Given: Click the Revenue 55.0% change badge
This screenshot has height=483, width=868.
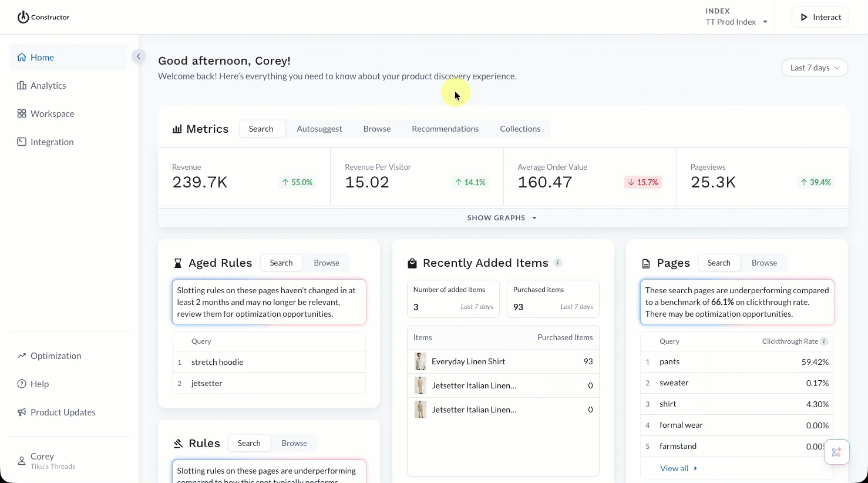Looking at the screenshot, I should (297, 182).
